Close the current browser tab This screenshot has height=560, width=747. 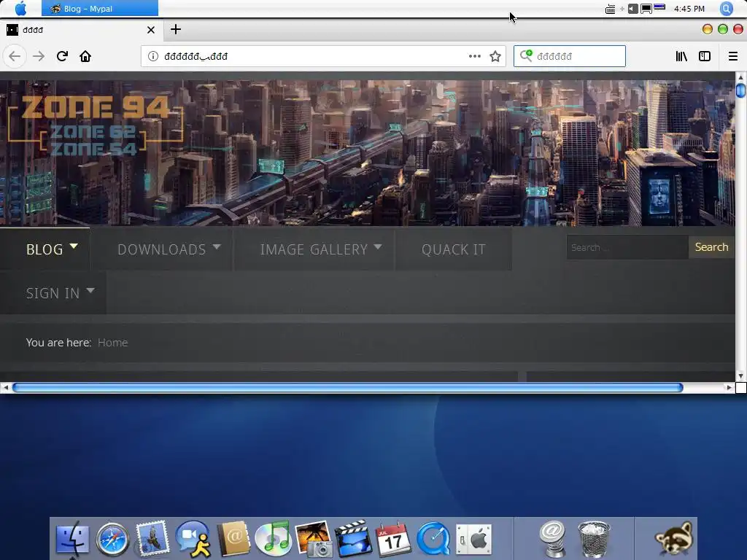(x=151, y=30)
